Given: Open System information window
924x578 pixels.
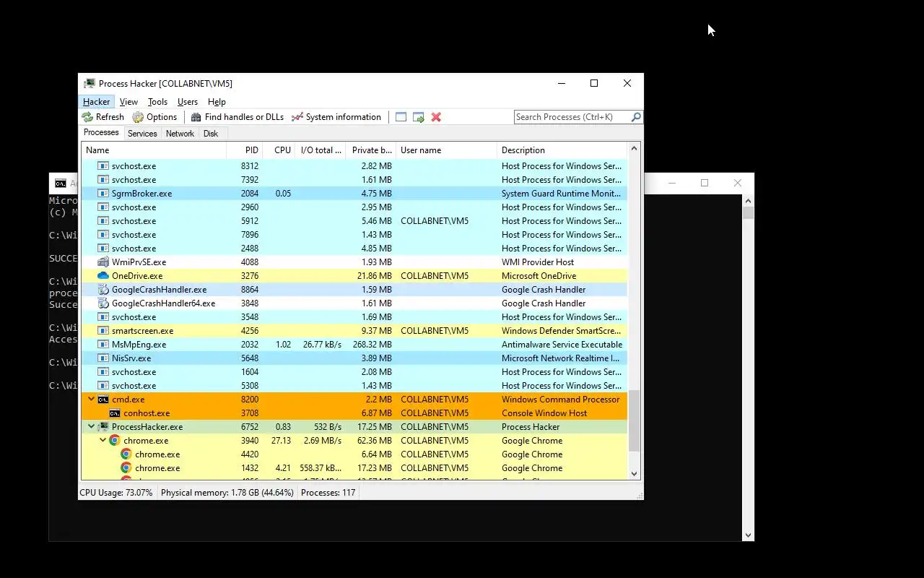Looking at the screenshot, I should [336, 117].
